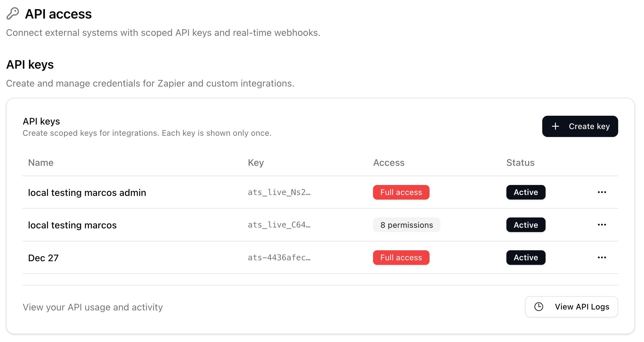The width and height of the screenshot is (644, 342).
Task: Click the Key column header
Action: tap(256, 163)
